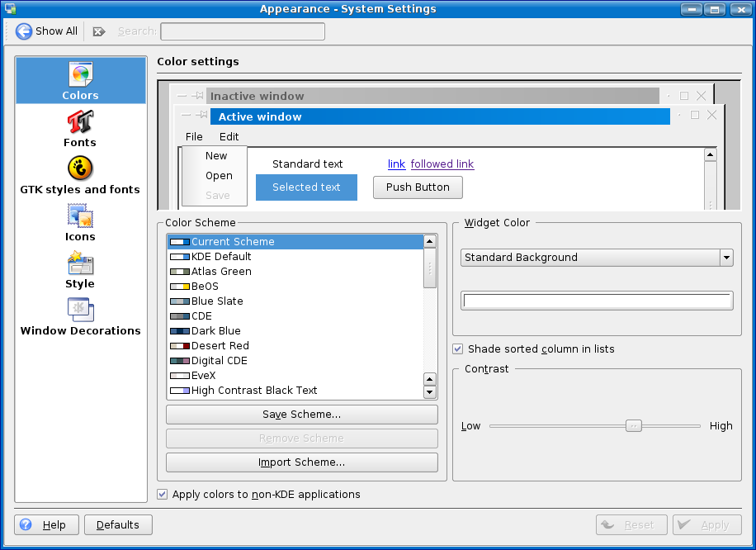Expand the Standard Background dropdown
The image size is (756, 550).
coord(725,258)
